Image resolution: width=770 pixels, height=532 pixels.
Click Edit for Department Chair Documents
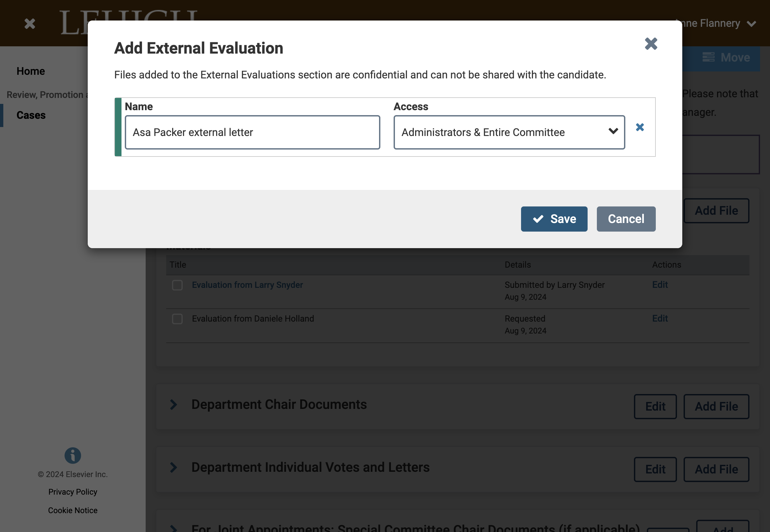pos(655,406)
